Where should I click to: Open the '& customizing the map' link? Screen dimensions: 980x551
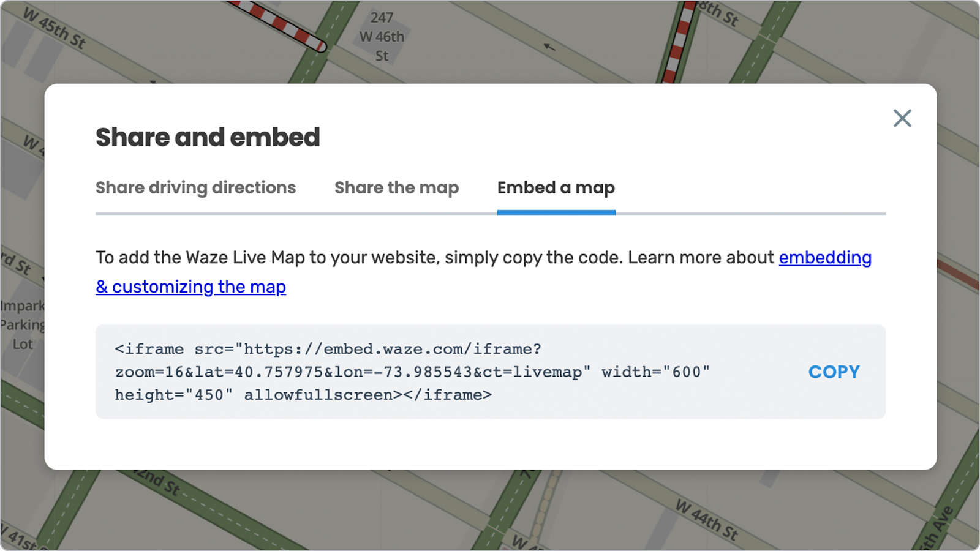coord(190,287)
